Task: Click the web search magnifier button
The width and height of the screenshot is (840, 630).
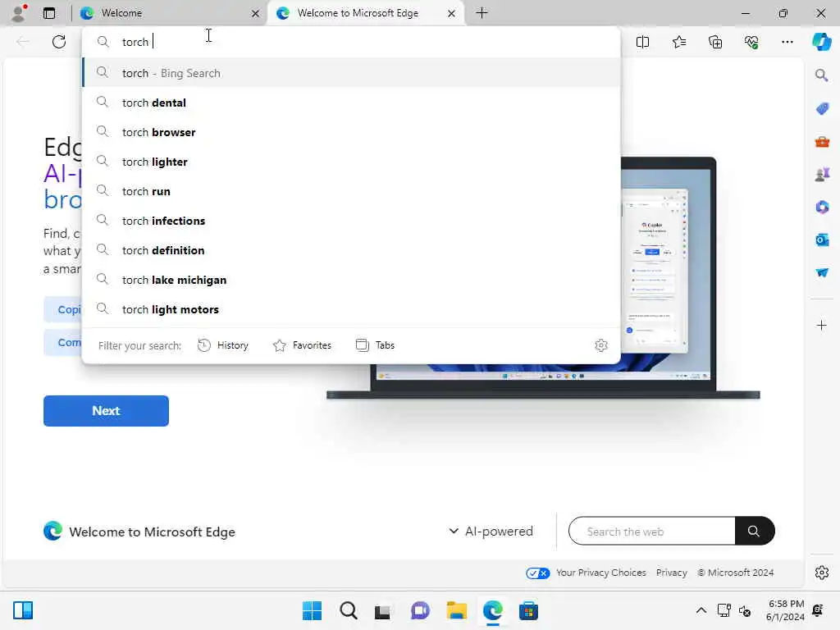Action: click(x=755, y=531)
